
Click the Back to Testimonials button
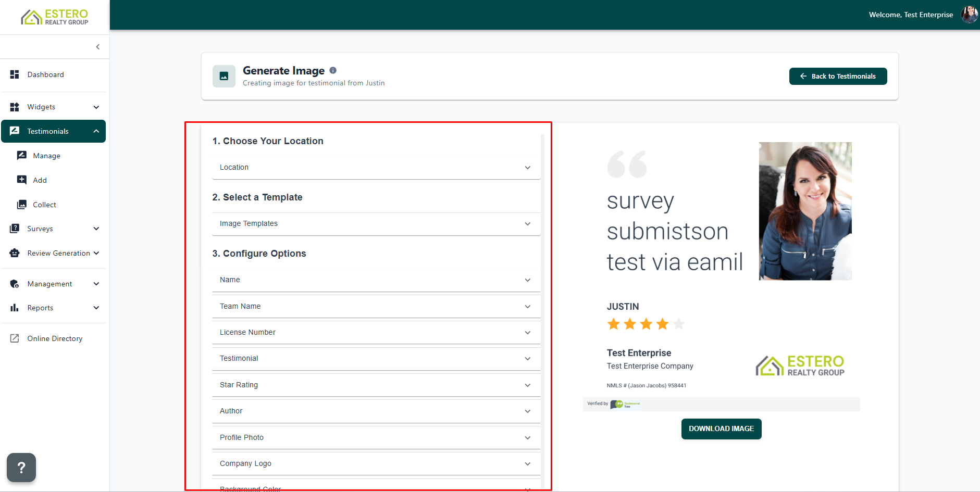click(x=838, y=76)
